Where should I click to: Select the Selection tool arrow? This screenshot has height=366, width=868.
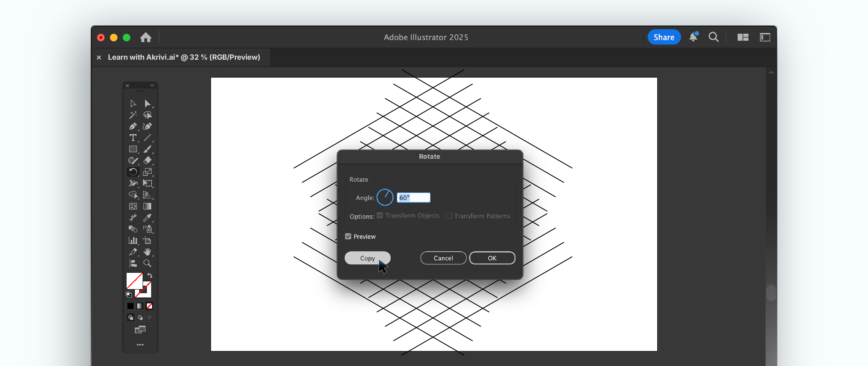click(133, 104)
